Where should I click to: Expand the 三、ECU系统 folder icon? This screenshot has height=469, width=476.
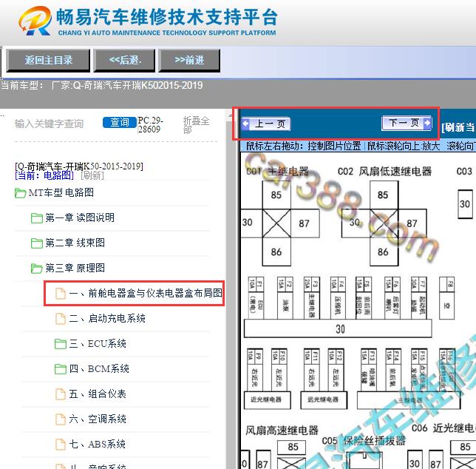point(61,344)
